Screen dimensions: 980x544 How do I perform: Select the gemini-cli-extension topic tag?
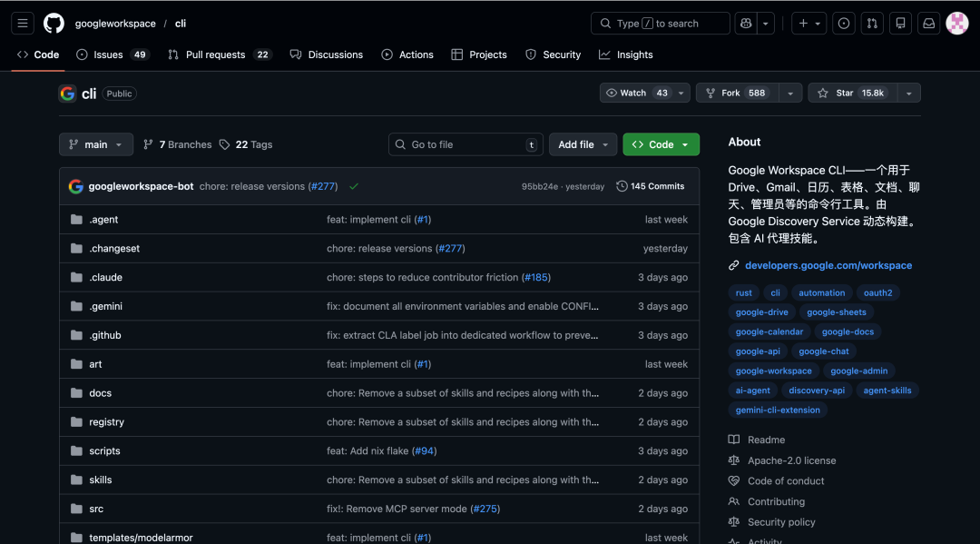coord(778,410)
